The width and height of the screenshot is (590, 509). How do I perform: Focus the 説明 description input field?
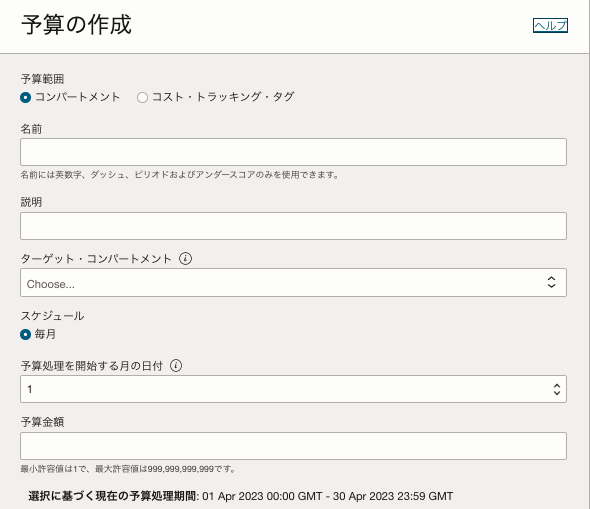point(293,226)
